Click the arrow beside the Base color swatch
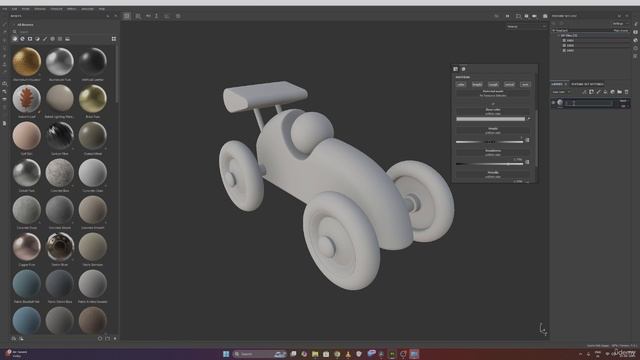 tap(529, 119)
